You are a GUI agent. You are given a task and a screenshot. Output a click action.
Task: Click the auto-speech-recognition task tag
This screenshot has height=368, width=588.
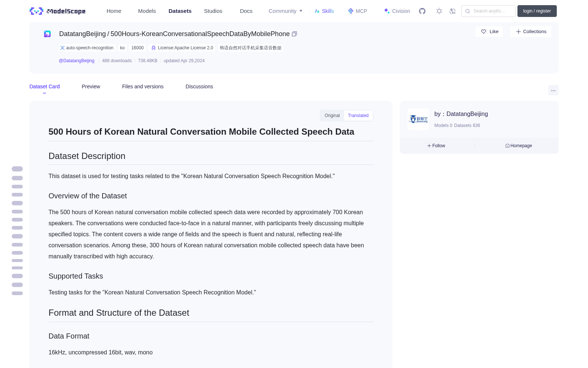point(87,48)
